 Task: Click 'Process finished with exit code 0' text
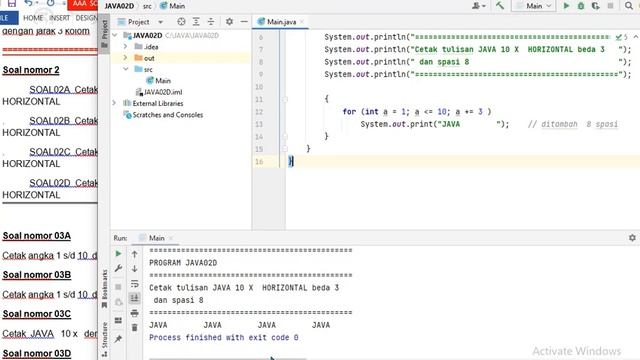click(224, 338)
